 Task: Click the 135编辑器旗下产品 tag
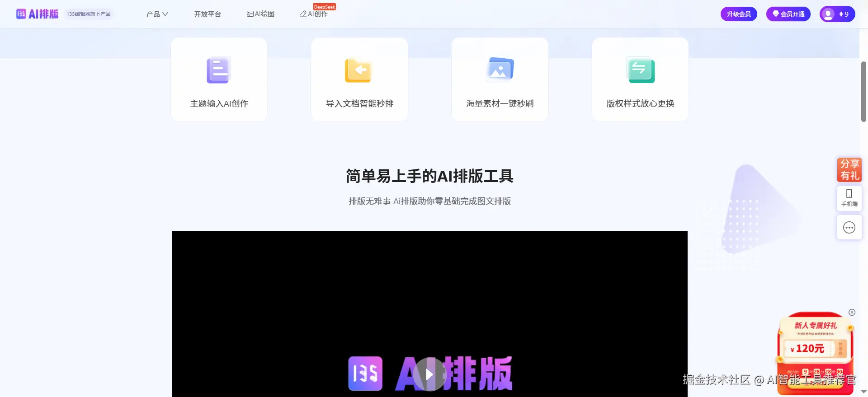[x=89, y=14]
